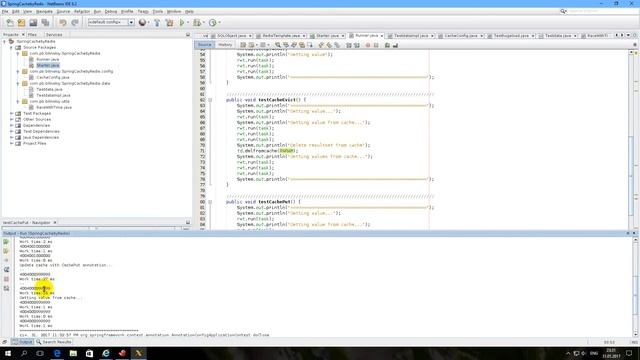The width and height of the screenshot is (640, 360).
Task: Open the Starter.java editor tab
Action: [x=327, y=36]
